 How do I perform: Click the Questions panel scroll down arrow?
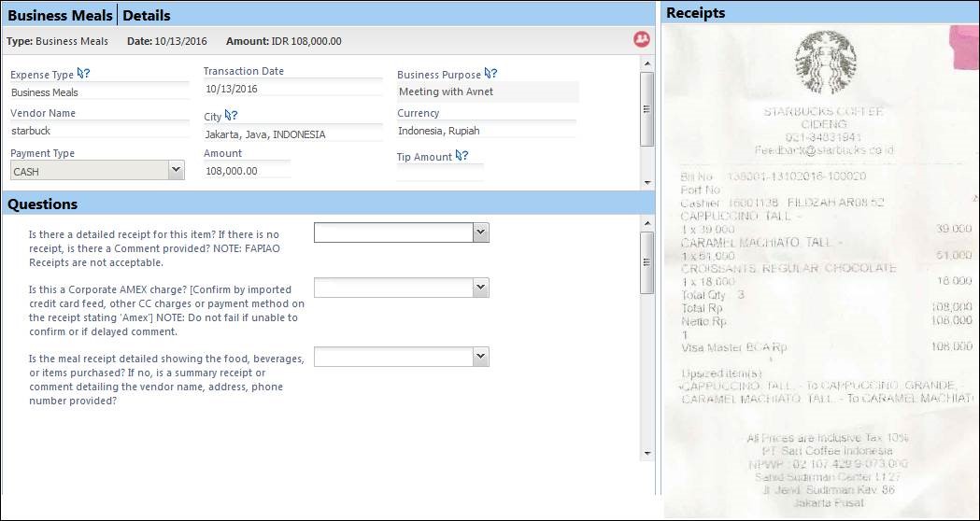[646, 453]
